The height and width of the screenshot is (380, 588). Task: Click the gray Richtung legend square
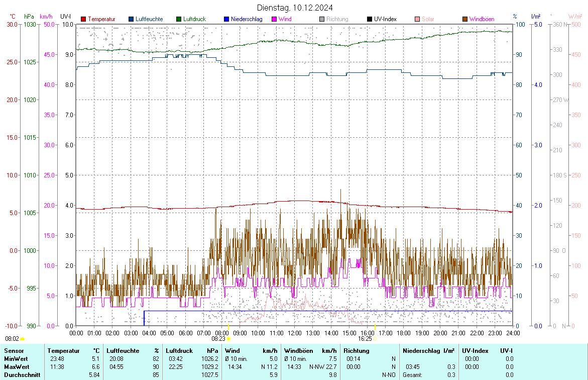[x=322, y=19]
